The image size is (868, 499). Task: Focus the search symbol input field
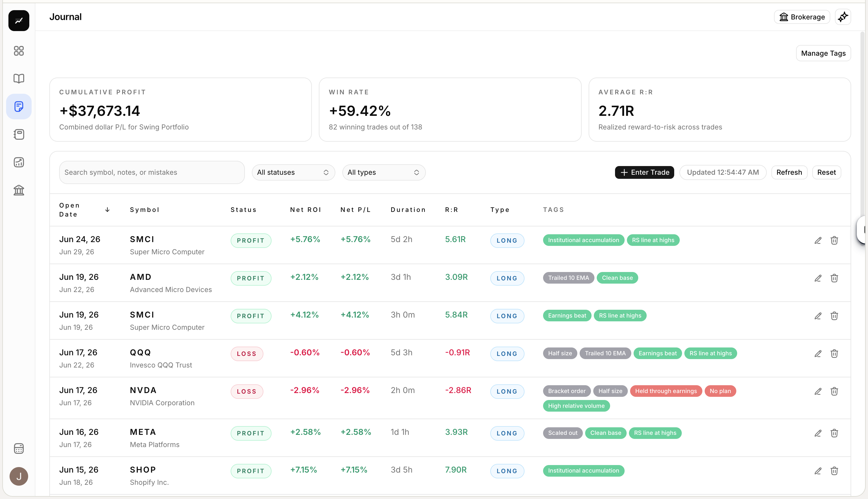pos(152,172)
